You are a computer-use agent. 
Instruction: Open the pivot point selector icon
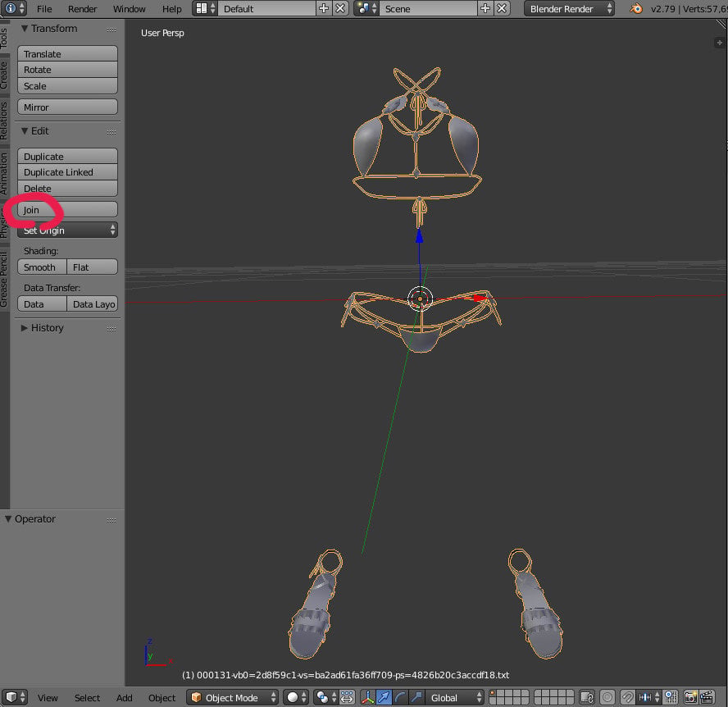pyautogui.click(x=326, y=697)
